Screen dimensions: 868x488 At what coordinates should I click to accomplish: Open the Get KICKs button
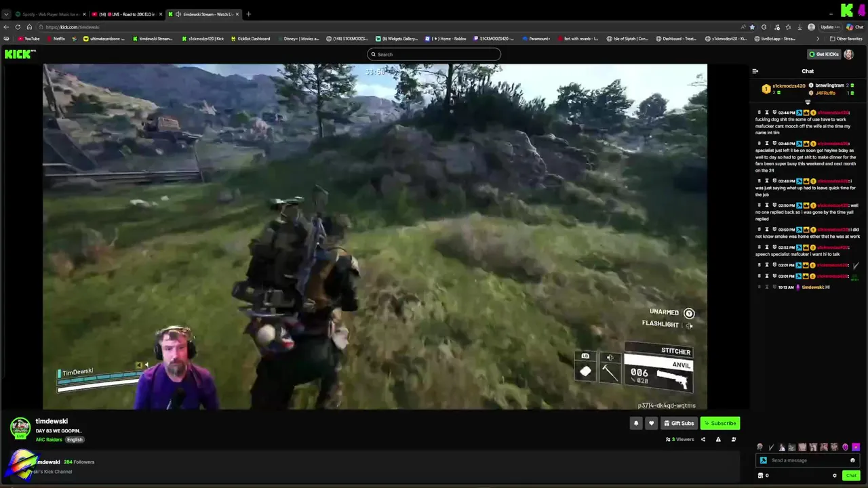pos(824,54)
